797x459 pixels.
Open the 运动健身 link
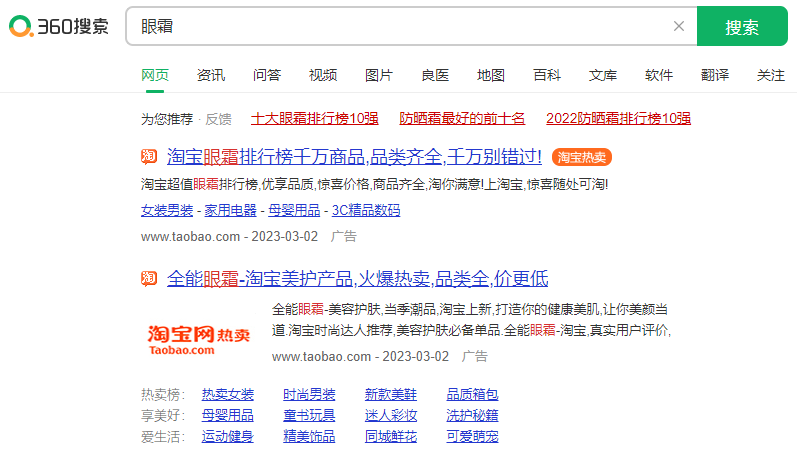tap(227, 436)
